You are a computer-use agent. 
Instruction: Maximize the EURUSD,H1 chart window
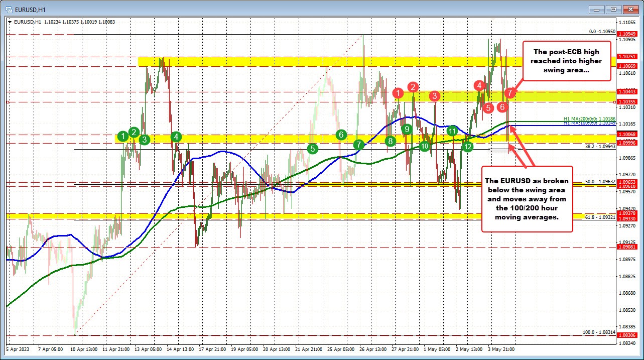click(613, 9)
